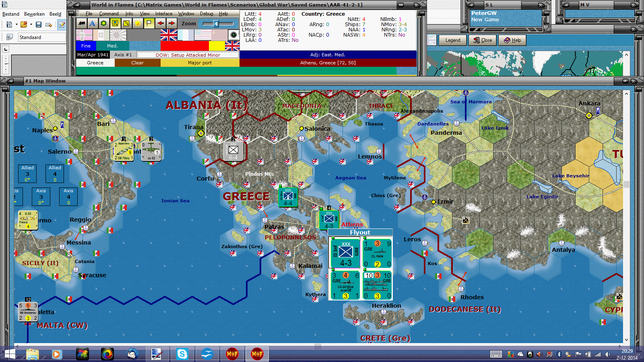The width and height of the screenshot is (644, 362).
Task: Click the Greek 4-4 infantry unit on map
Action: 288,197
